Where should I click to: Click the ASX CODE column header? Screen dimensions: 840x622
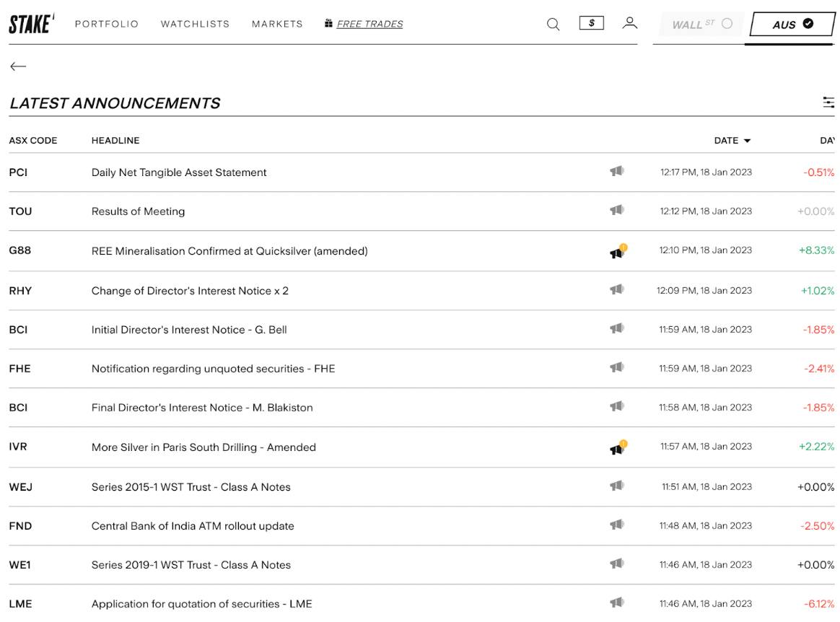[x=33, y=141]
